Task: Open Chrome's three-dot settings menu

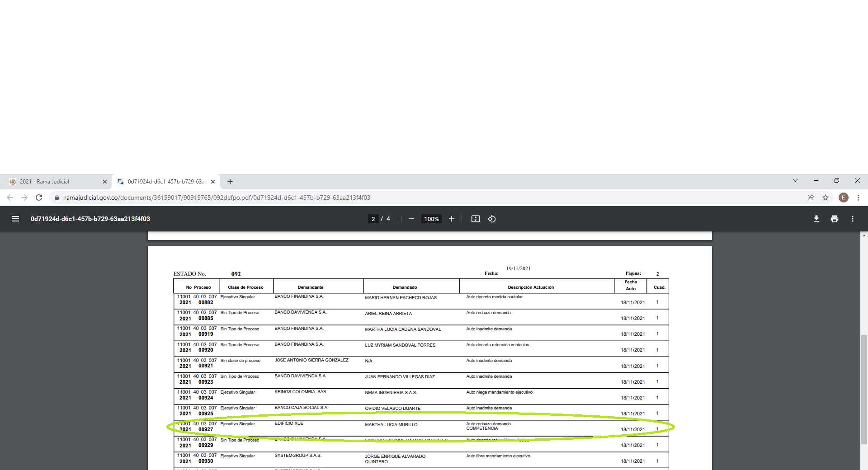Action: pyautogui.click(x=858, y=197)
